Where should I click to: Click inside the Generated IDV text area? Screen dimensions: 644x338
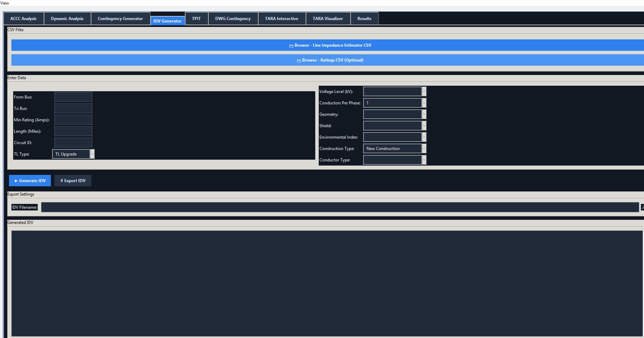point(327,283)
